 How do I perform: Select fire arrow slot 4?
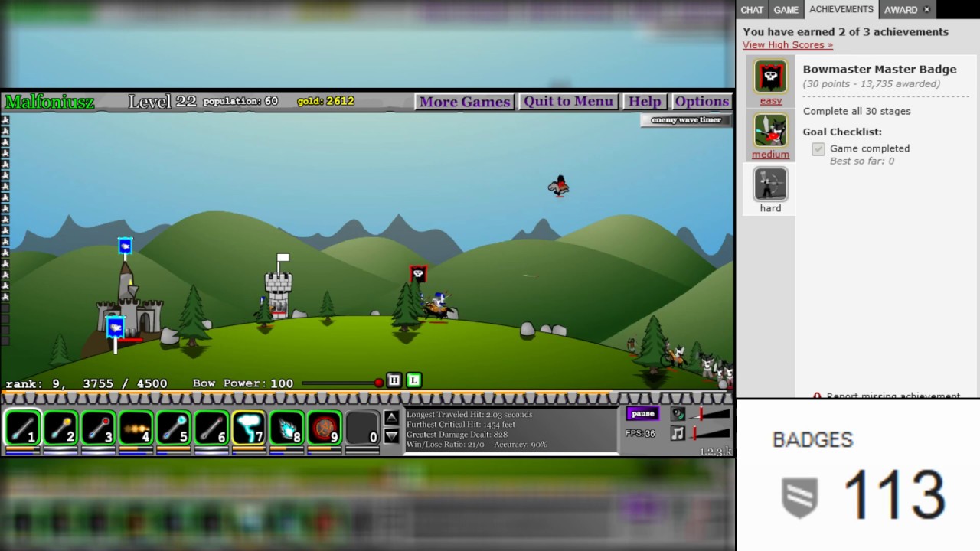pos(136,428)
